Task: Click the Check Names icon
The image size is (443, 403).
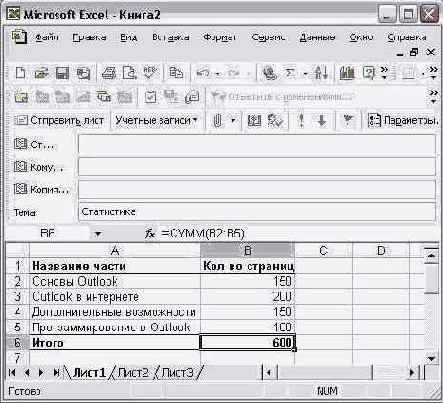Action: [275, 120]
